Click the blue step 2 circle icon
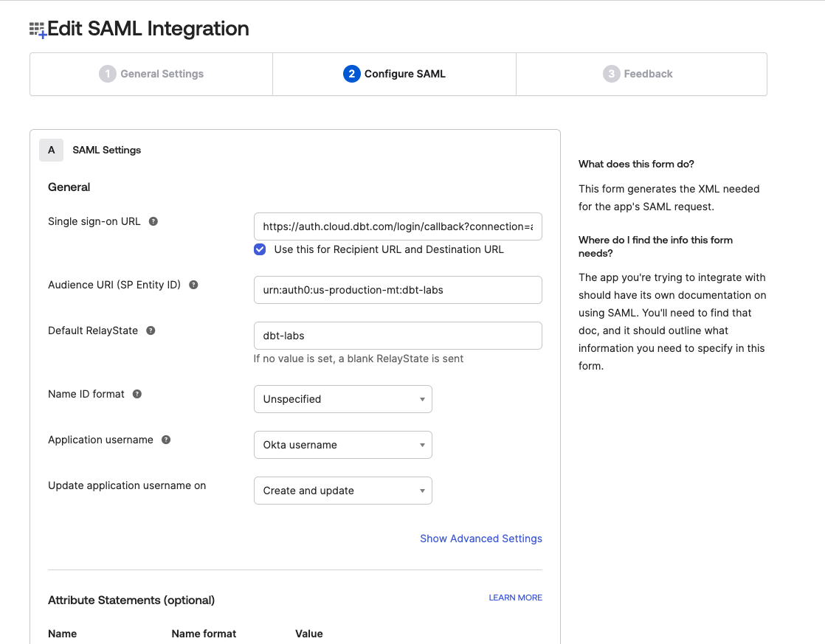This screenshot has height=644, width=825. (x=351, y=74)
